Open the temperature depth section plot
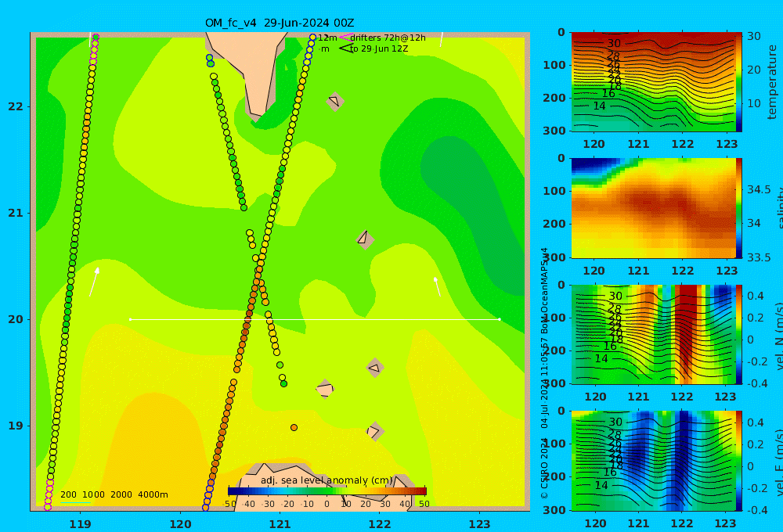783x532 pixels. coord(653,82)
